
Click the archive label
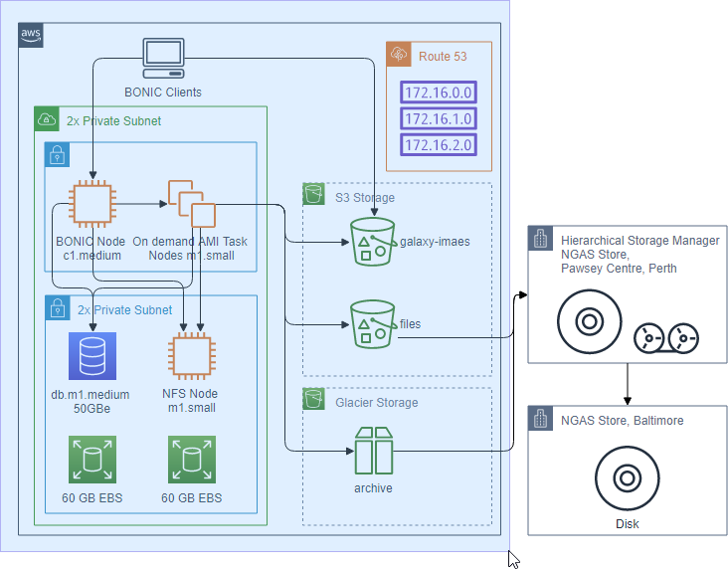(x=373, y=488)
